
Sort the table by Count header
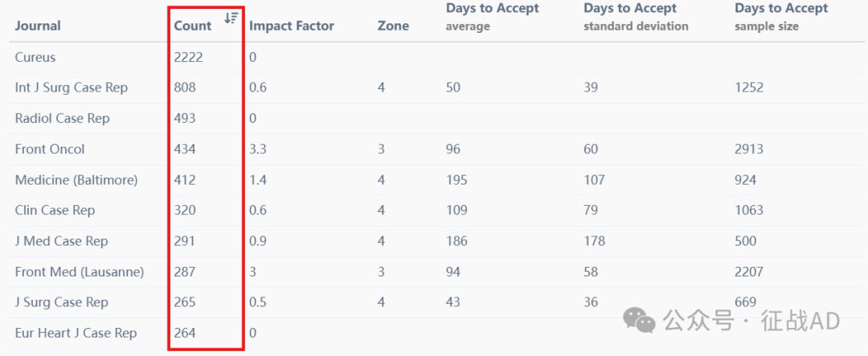(193, 26)
